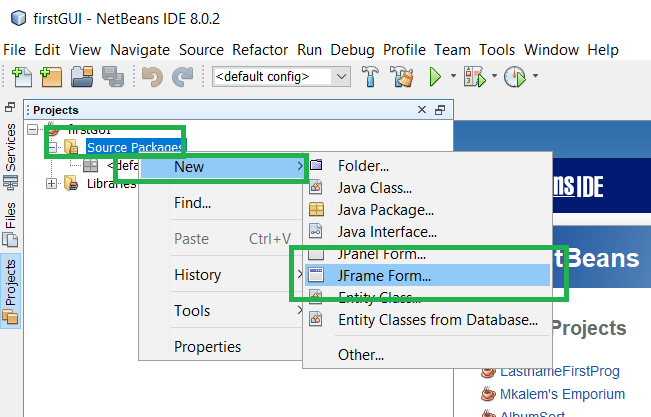The height and width of the screenshot is (417, 651).
Task: Open the Refactor menu
Action: pos(260,50)
